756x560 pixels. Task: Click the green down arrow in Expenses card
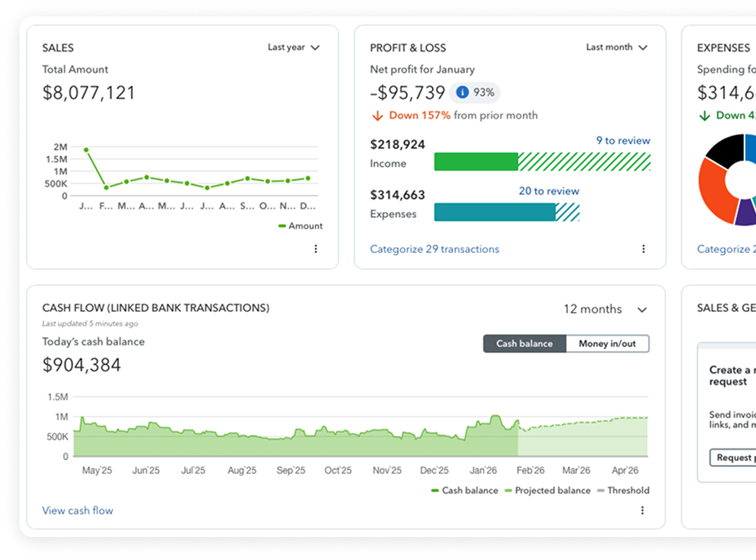pos(704,115)
